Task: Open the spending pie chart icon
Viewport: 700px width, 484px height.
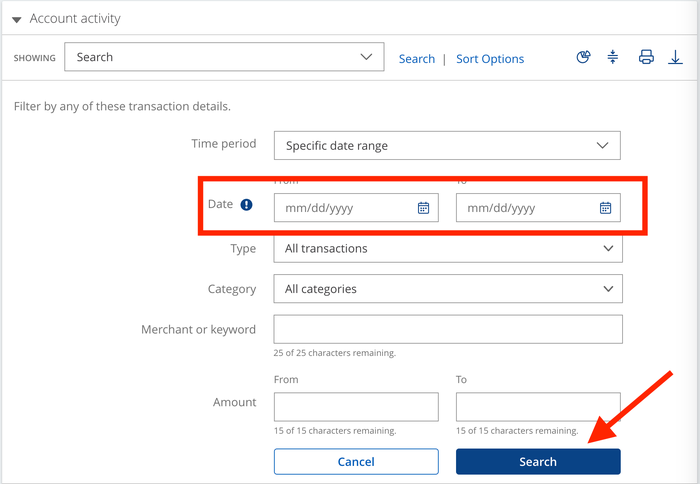Action: (x=583, y=57)
